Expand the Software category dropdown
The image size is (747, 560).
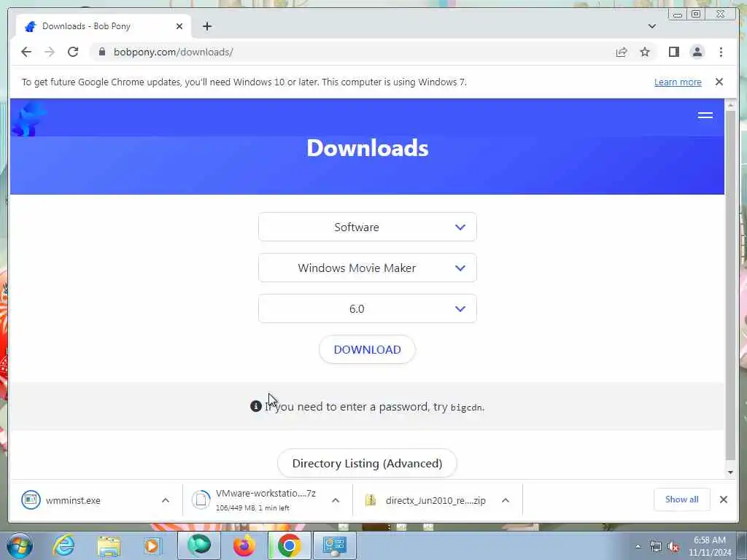coord(368,227)
